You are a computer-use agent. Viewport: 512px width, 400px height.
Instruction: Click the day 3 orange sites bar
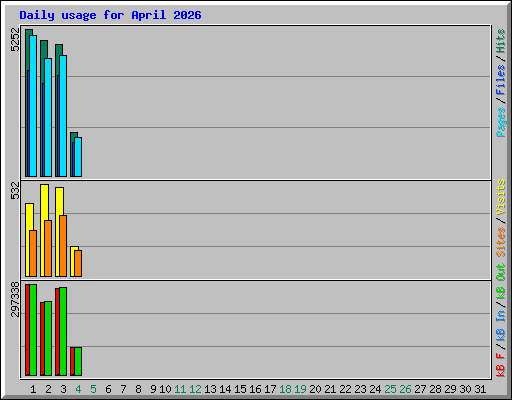click(x=63, y=246)
